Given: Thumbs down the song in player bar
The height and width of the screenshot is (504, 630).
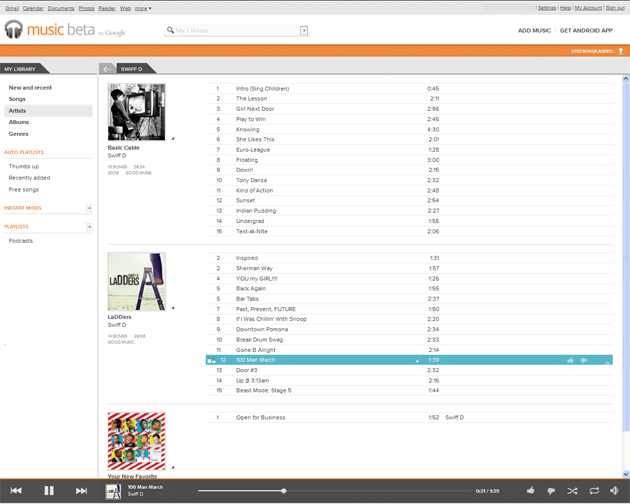Looking at the screenshot, I should [551, 491].
